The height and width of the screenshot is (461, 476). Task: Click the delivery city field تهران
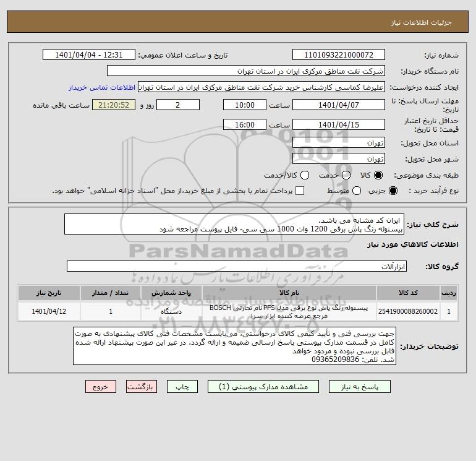pyautogui.click(x=339, y=158)
